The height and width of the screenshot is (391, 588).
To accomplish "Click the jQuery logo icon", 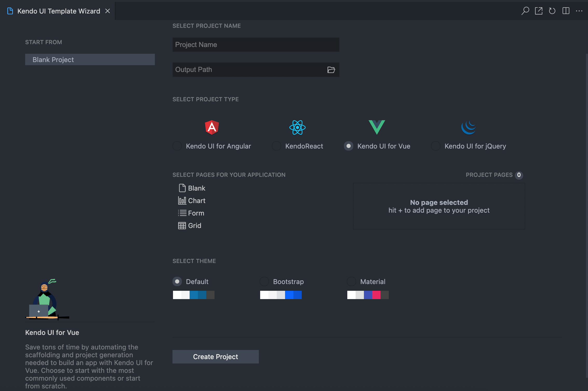I will (468, 127).
